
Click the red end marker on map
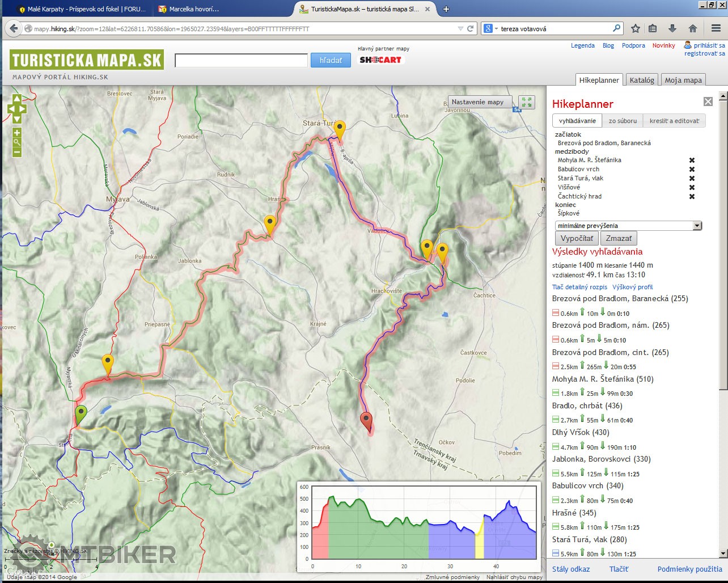pos(367,421)
